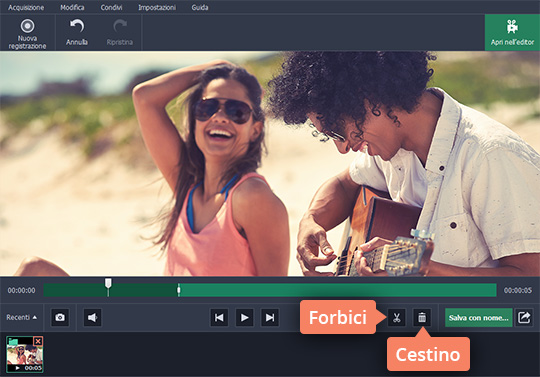Click the 00:00:05 end time label

(x=518, y=290)
